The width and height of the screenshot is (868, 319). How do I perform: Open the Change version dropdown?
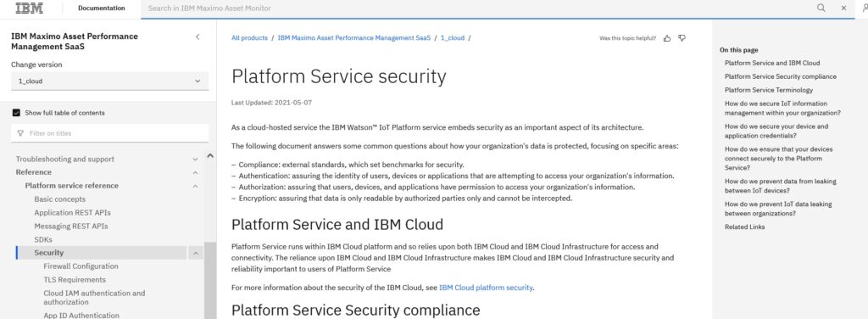pos(109,81)
